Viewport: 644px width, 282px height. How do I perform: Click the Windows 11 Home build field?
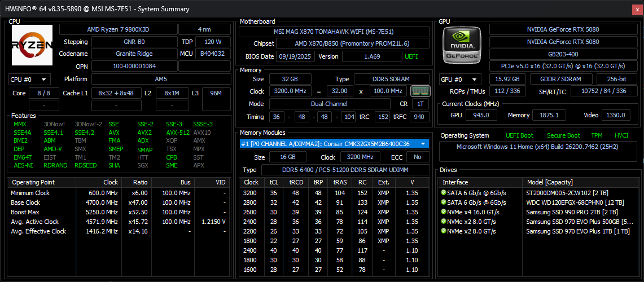pos(538,152)
